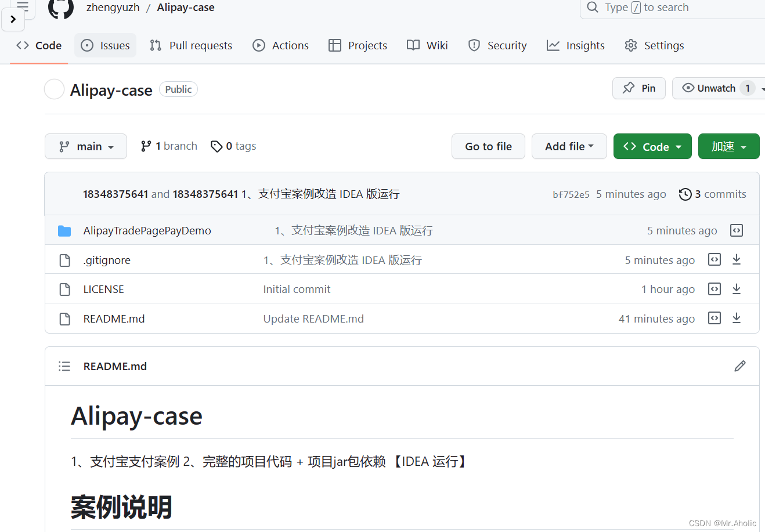Viewport: 765px width, 532px height.
Task: Expand the side panel arrow button
Action: pos(13,19)
